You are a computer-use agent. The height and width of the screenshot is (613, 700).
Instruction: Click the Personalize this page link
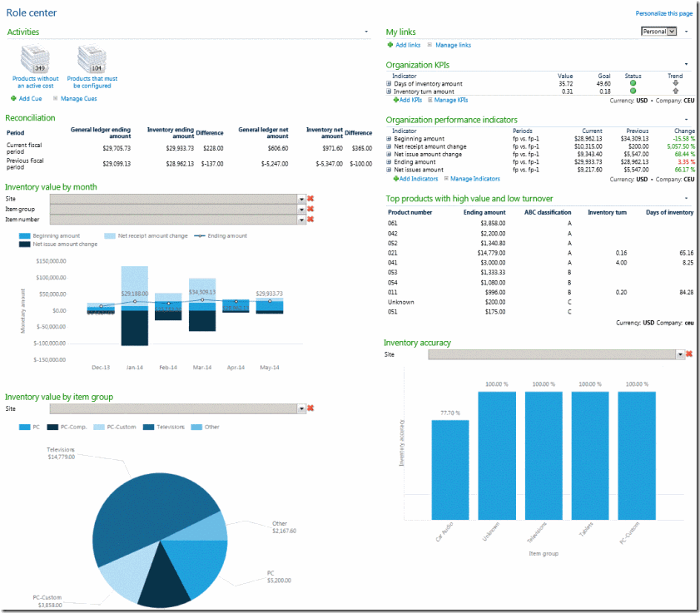pyautogui.click(x=663, y=13)
